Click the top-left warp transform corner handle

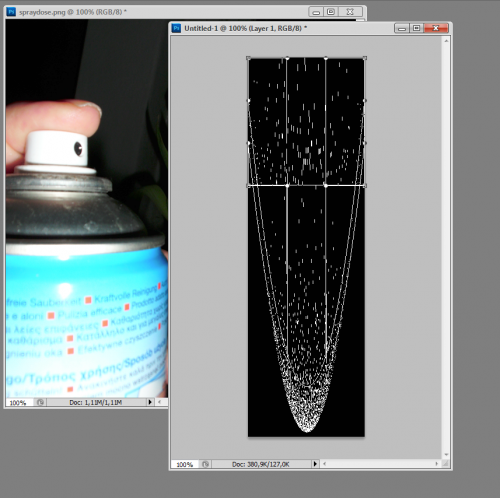(x=248, y=58)
